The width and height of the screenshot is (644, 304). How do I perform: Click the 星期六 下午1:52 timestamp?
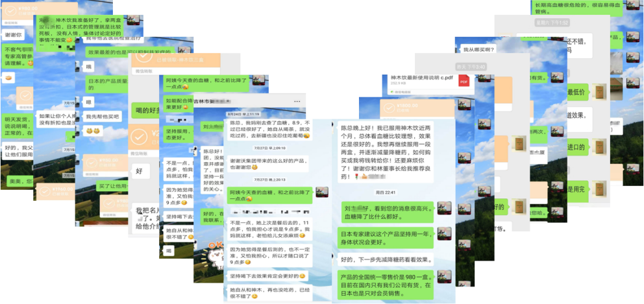click(x=552, y=23)
